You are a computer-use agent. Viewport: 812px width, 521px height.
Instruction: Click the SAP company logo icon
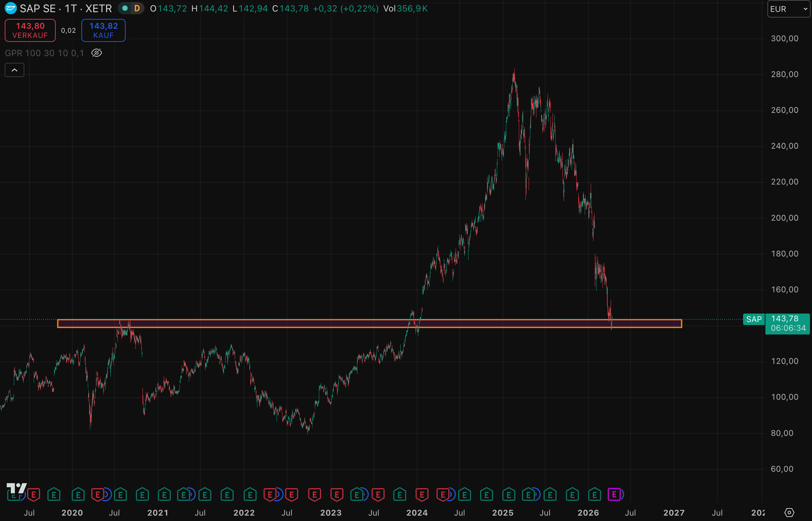(x=11, y=8)
